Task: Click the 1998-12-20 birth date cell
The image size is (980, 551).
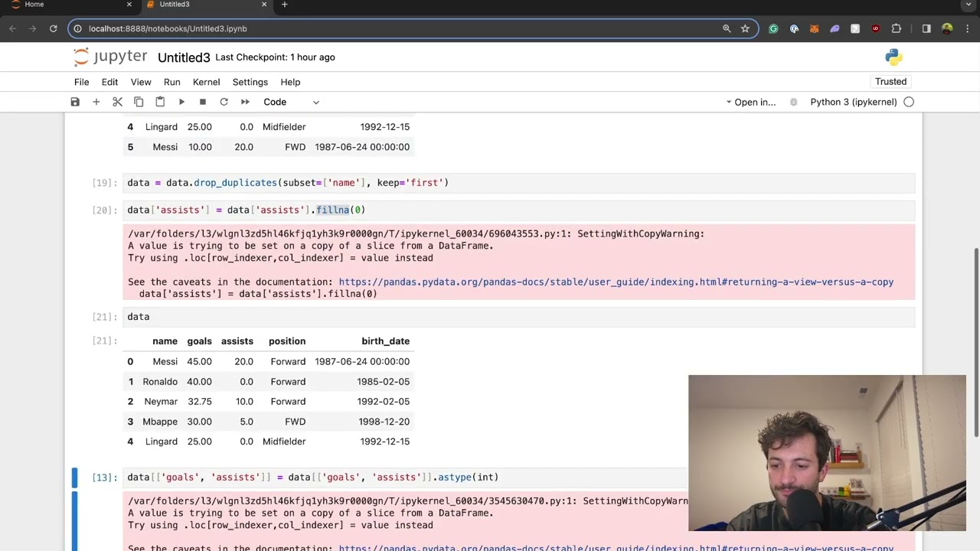Action: pos(384,422)
